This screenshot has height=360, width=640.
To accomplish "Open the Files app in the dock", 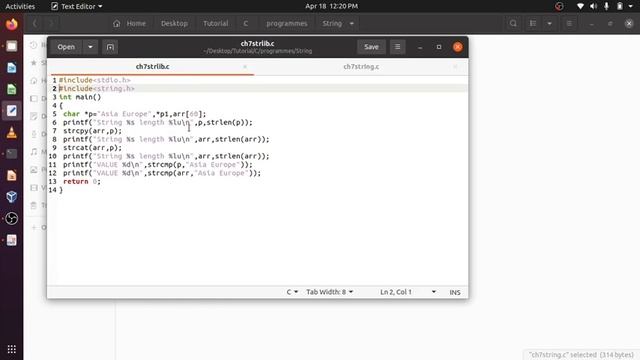I will tap(11, 46).
